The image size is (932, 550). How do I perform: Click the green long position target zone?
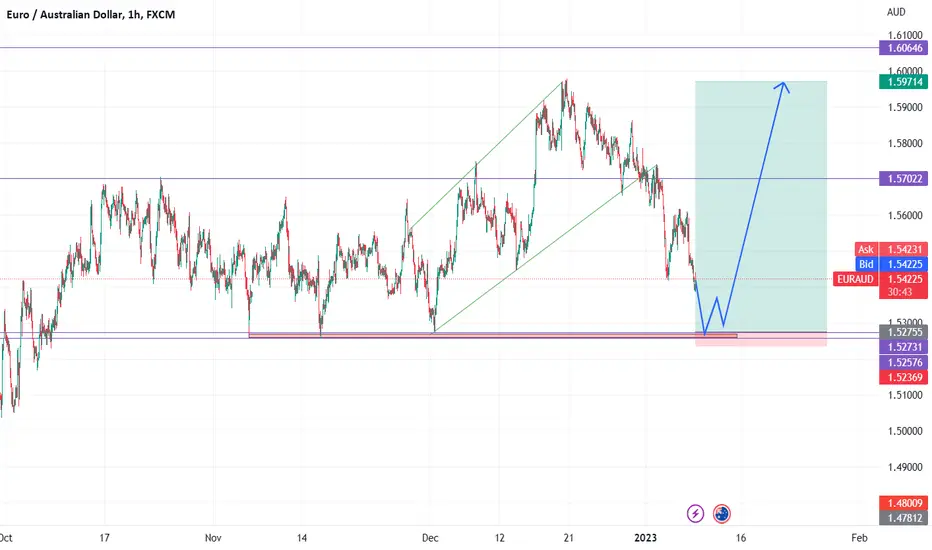[x=761, y=206]
